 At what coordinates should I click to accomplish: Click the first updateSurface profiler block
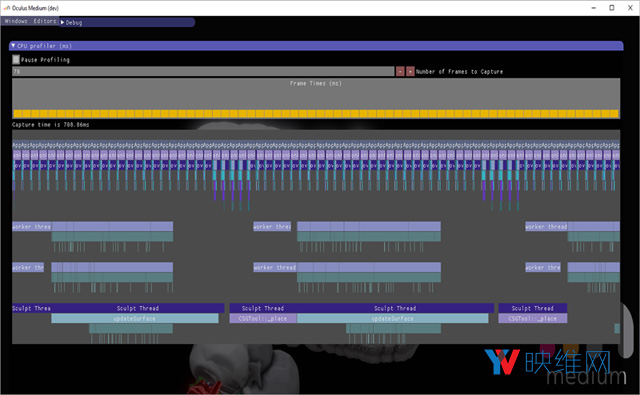135,319
